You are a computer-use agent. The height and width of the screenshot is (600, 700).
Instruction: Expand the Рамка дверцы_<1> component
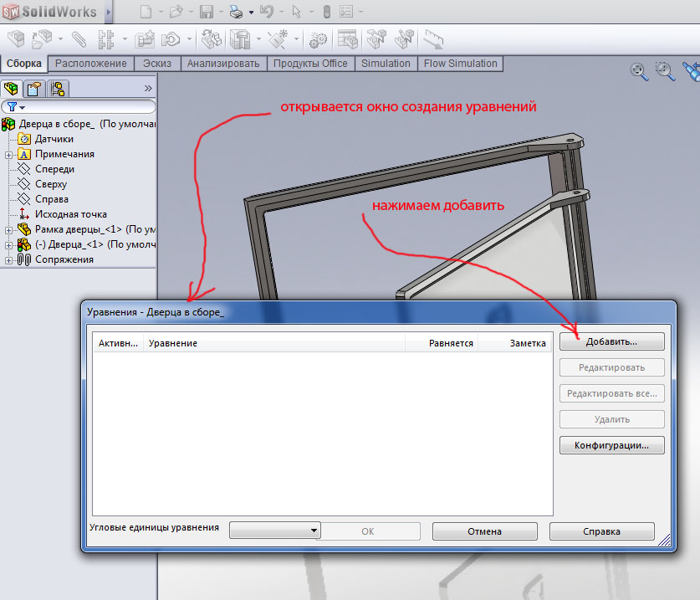[x=8, y=229]
